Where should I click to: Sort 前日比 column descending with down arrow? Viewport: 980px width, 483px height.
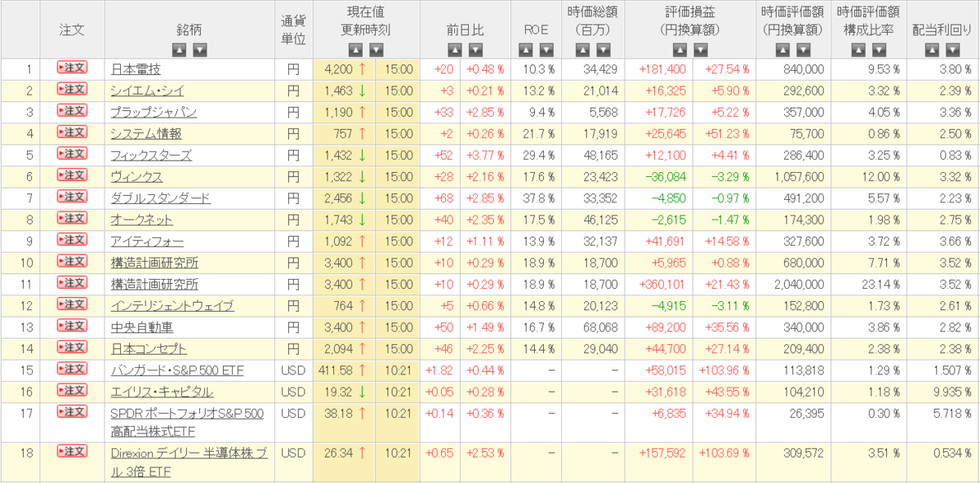pos(474,50)
